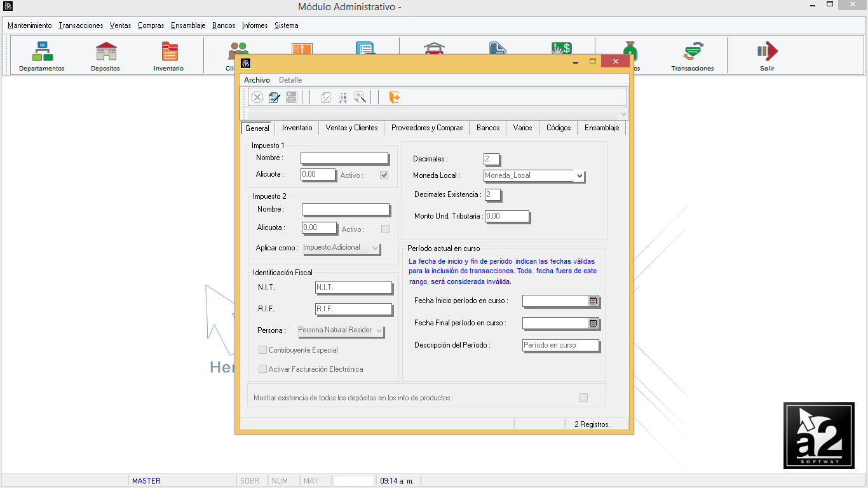This screenshot has width=868, height=488.
Task: Switch to the Inventario tab
Action: tap(297, 128)
